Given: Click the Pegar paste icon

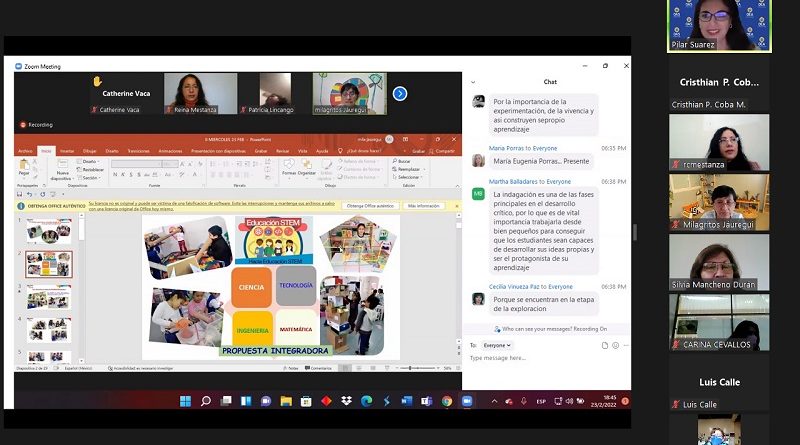Looking at the screenshot, I should coord(23,164).
